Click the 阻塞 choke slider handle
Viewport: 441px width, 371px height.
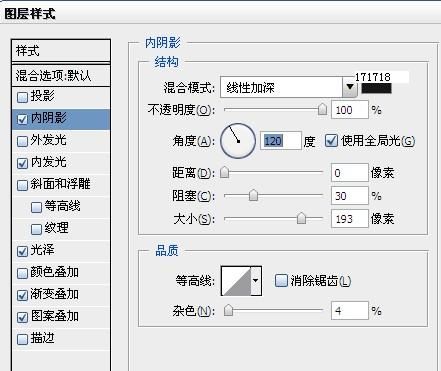pyautogui.click(x=253, y=195)
